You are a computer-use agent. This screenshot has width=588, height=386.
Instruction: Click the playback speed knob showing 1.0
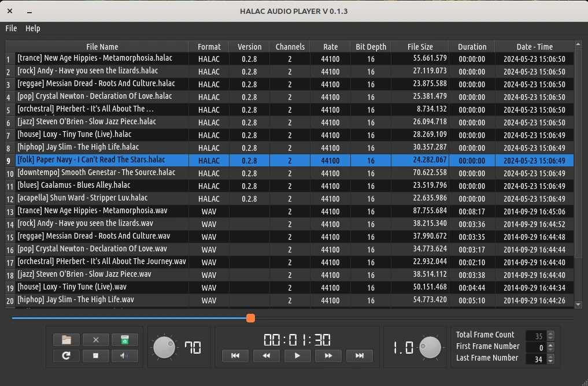click(x=430, y=347)
